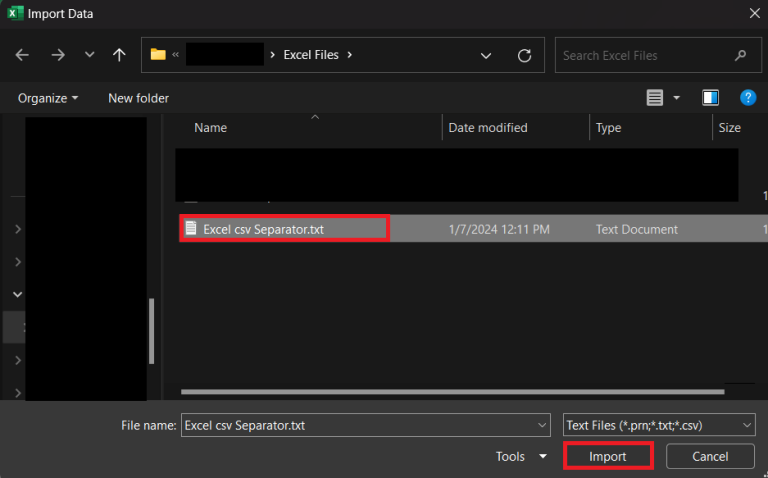Click the horizontal scrollbar in file list
This screenshot has height=478, width=768.
[450, 392]
